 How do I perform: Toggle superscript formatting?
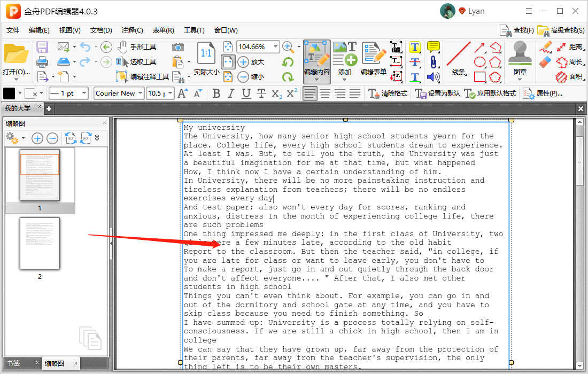click(292, 93)
